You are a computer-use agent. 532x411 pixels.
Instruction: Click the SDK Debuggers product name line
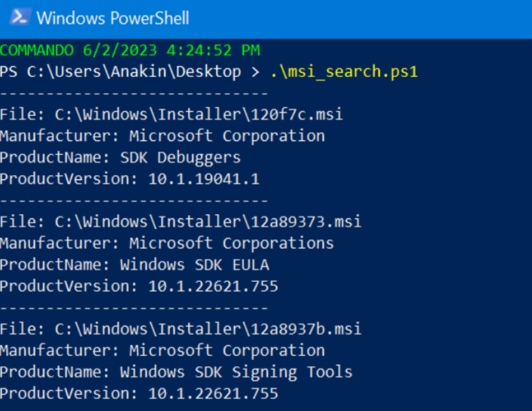tap(120, 158)
